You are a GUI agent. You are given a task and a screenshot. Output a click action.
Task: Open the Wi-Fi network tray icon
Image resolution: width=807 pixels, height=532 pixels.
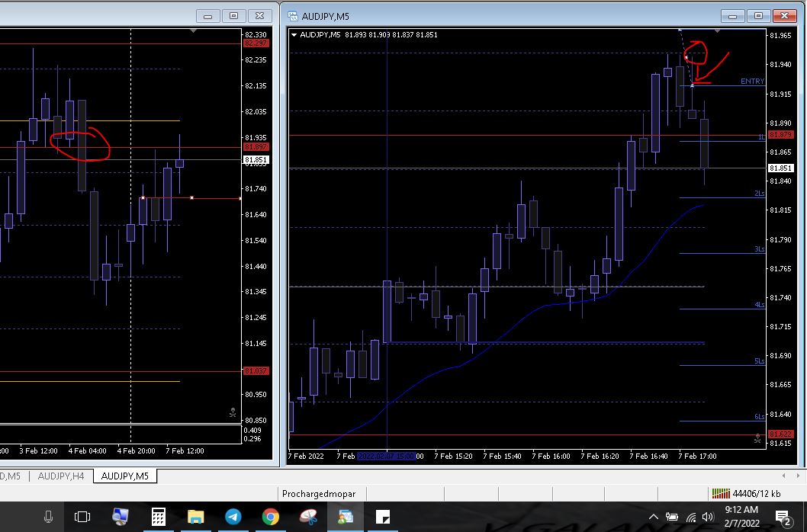(690, 518)
